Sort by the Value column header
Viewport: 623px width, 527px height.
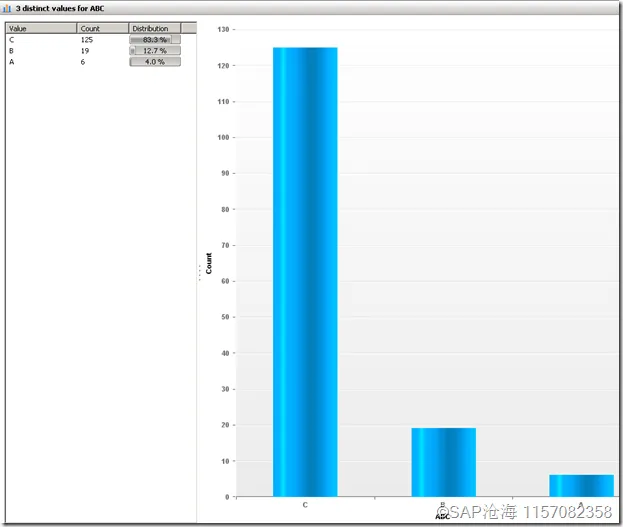(41, 28)
